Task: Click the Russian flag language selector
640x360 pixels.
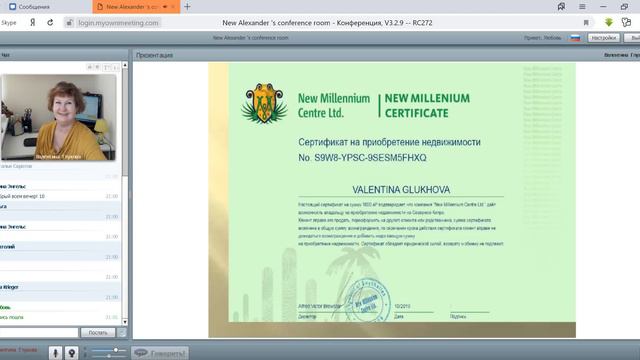Action: (x=575, y=38)
